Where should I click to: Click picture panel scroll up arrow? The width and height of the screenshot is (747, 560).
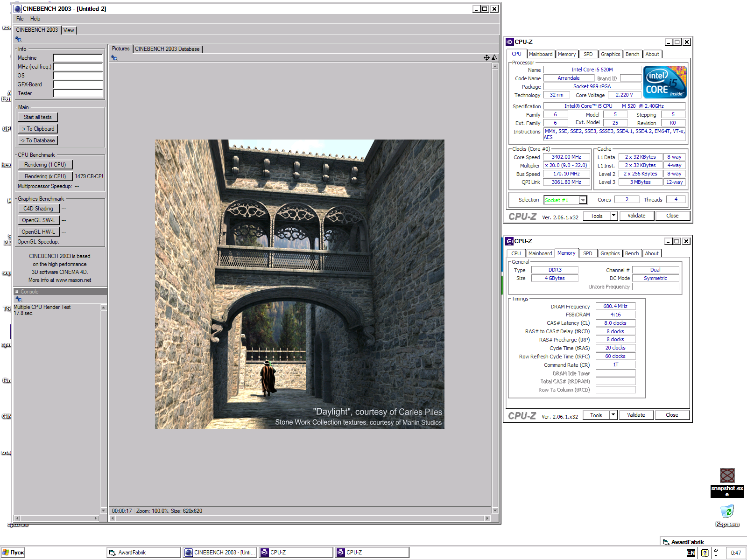(x=495, y=66)
